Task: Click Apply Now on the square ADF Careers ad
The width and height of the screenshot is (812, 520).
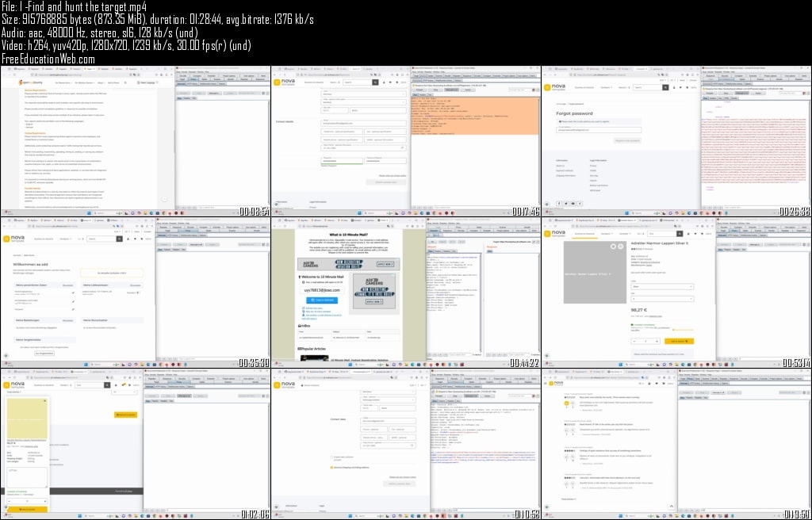Action: coord(373,301)
